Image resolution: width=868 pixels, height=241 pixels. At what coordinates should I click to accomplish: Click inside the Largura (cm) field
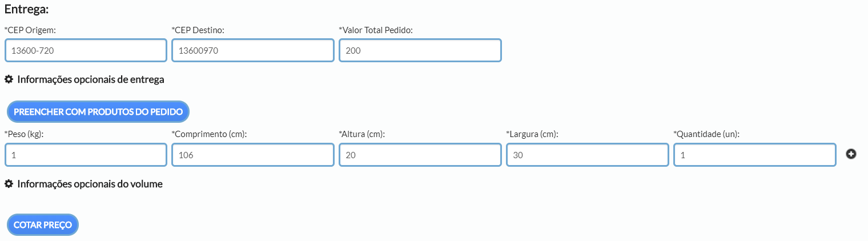coord(587,155)
